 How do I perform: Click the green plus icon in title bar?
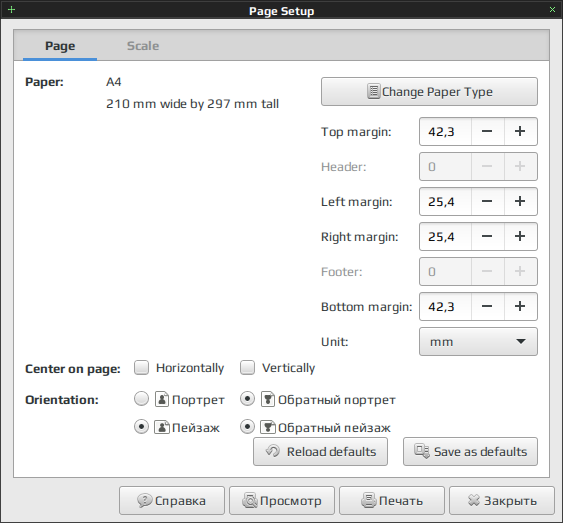pyautogui.click(x=11, y=10)
